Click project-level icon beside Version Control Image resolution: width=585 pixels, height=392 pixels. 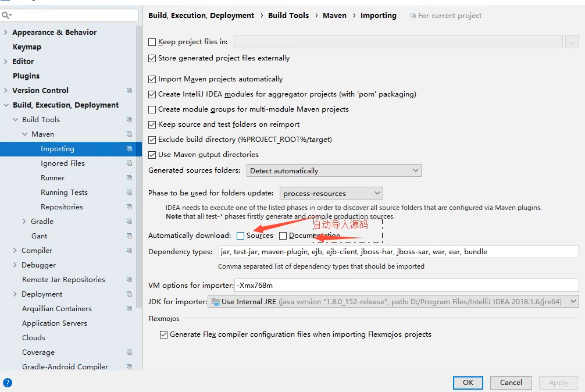[x=130, y=90]
